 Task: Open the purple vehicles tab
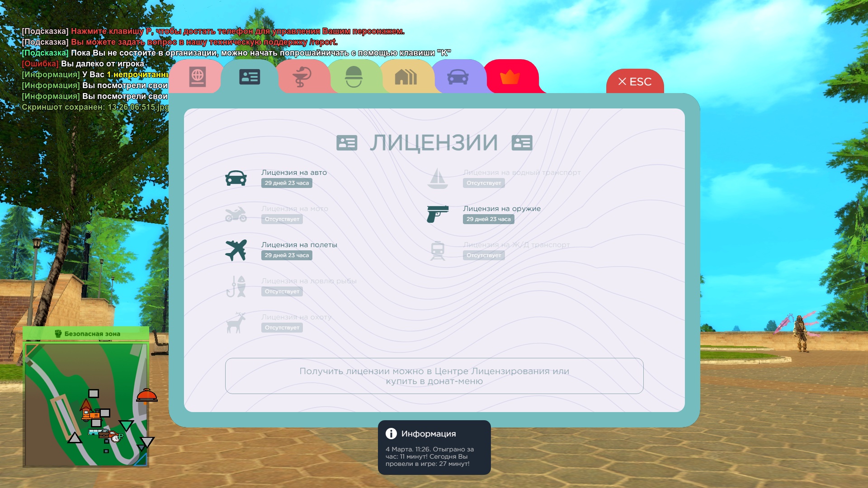coord(458,77)
